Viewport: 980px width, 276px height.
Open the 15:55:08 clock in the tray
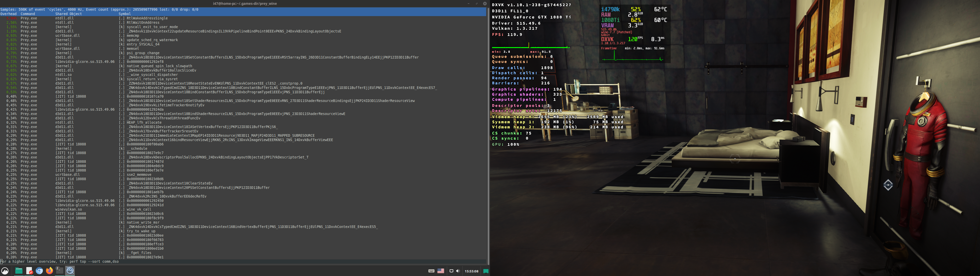(471, 271)
